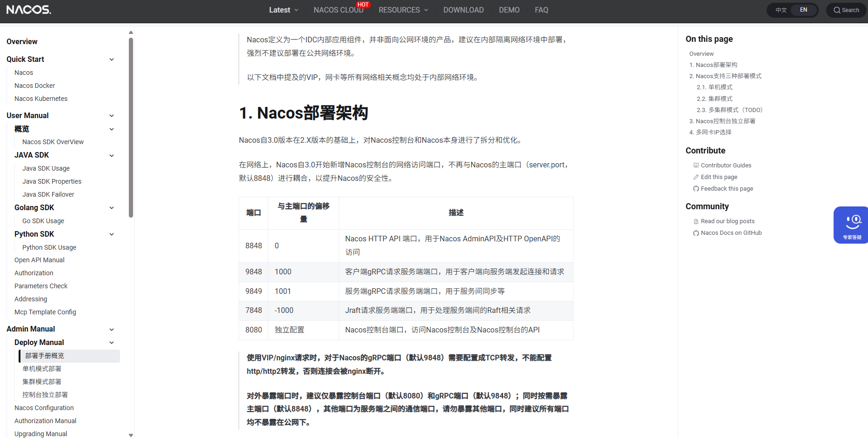Open 控制台独立部署 page

pyautogui.click(x=45, y=395)
